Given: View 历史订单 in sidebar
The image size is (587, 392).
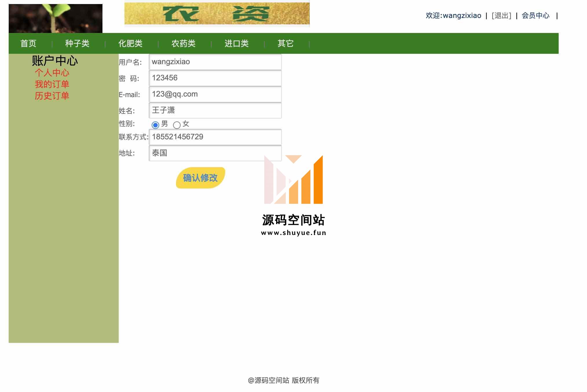Looking at the screenshot, I should click(52, 96).
